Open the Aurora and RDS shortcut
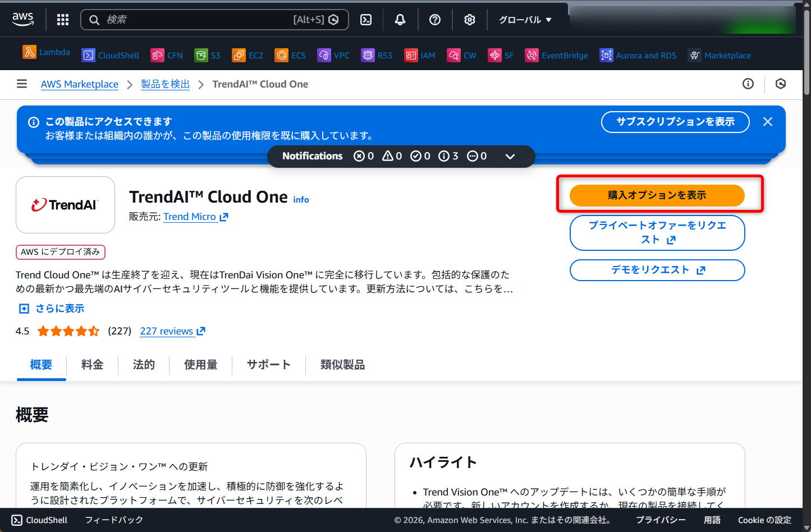The image size is (811, 532). 638,55
